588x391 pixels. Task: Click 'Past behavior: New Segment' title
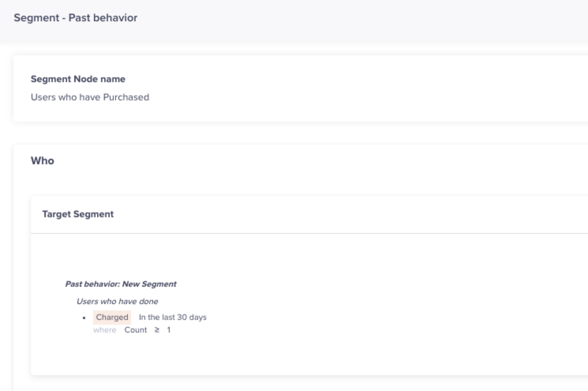click(121, 284)
